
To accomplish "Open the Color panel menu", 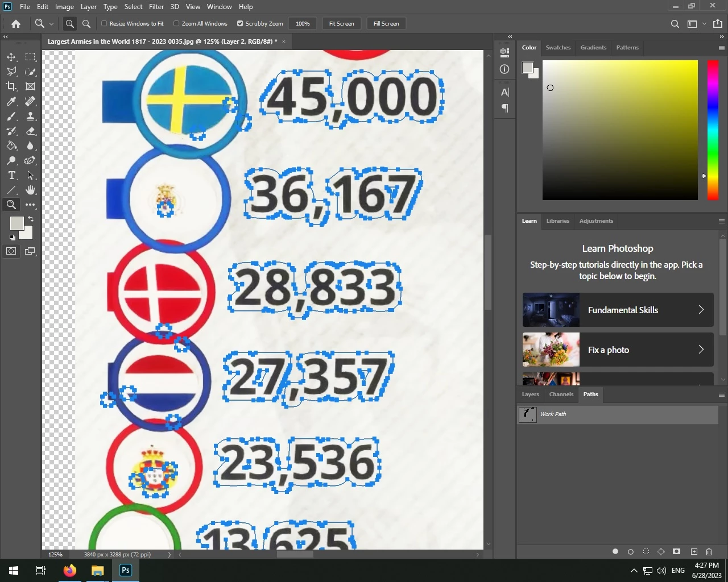I will tap(721, 48).
